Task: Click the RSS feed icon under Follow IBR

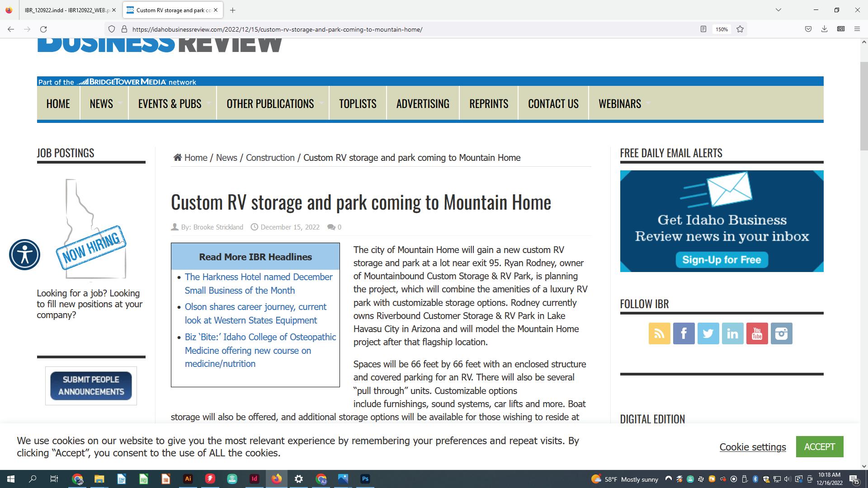Action: pyautogui.click(x=659, y=333)
